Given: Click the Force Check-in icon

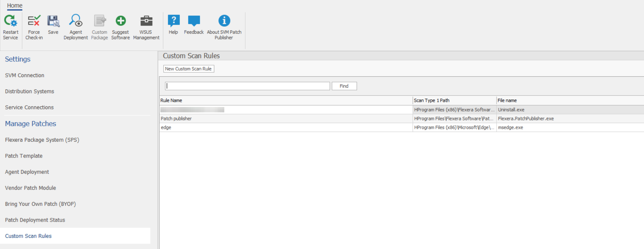Looking at the screenshot, I should pos(34,21).
